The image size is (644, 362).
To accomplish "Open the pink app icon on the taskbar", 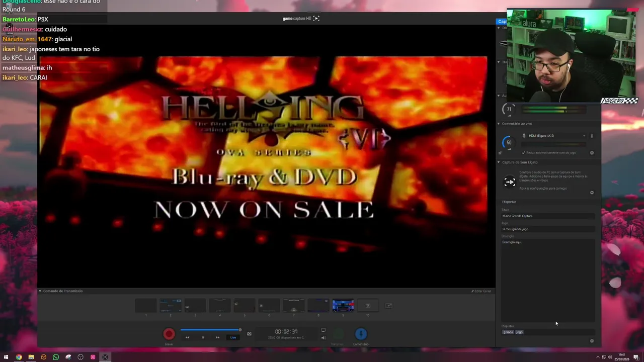I will (93, 357).
